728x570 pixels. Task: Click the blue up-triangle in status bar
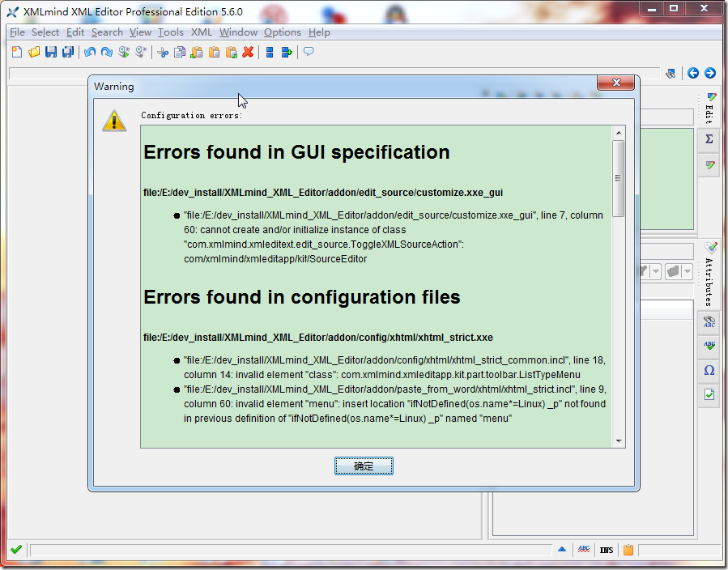tap(562, 550)
